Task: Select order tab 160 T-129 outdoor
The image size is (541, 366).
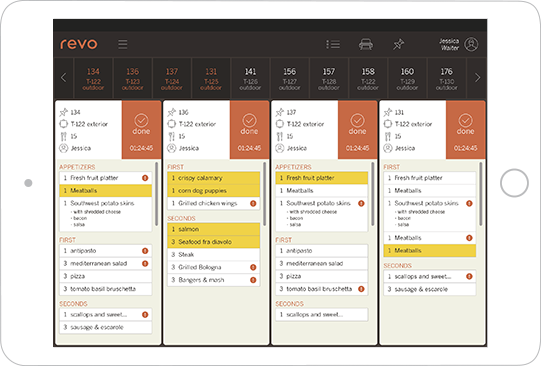Action: (407, 79)
